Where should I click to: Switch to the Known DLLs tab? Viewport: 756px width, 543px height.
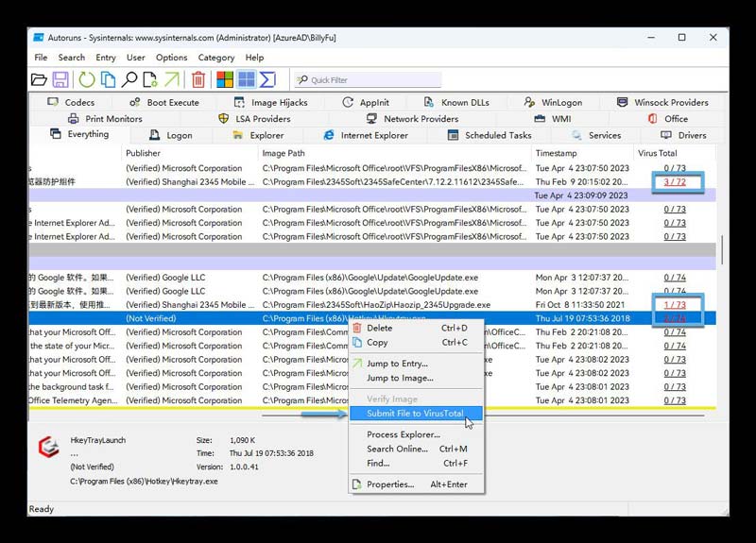[456, 102]
